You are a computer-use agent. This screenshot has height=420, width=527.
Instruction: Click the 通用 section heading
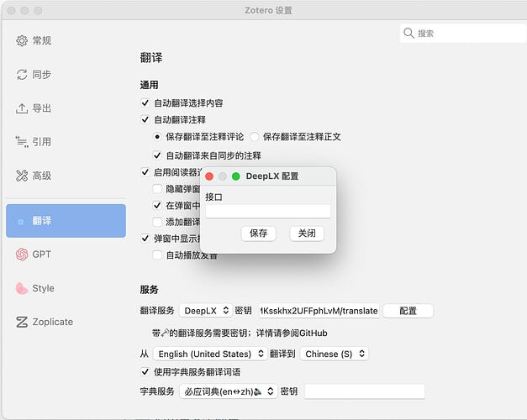(150, 85)
